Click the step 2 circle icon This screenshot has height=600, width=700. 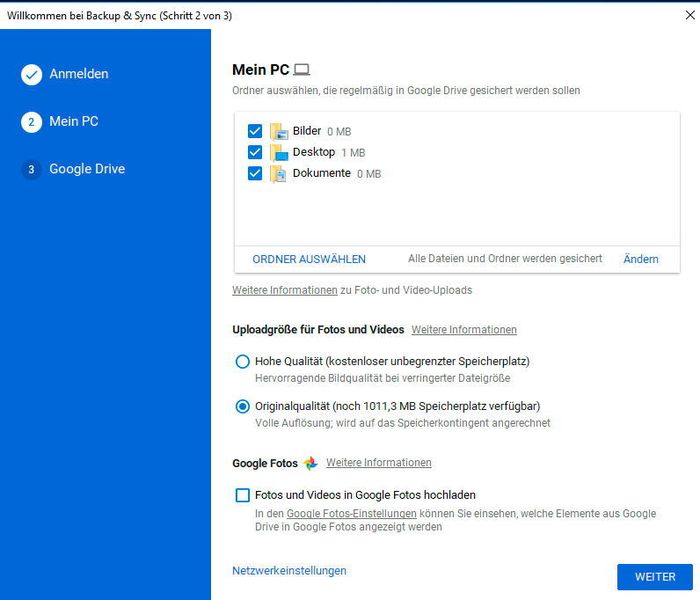pyautogui.click(x=31, y=122)
